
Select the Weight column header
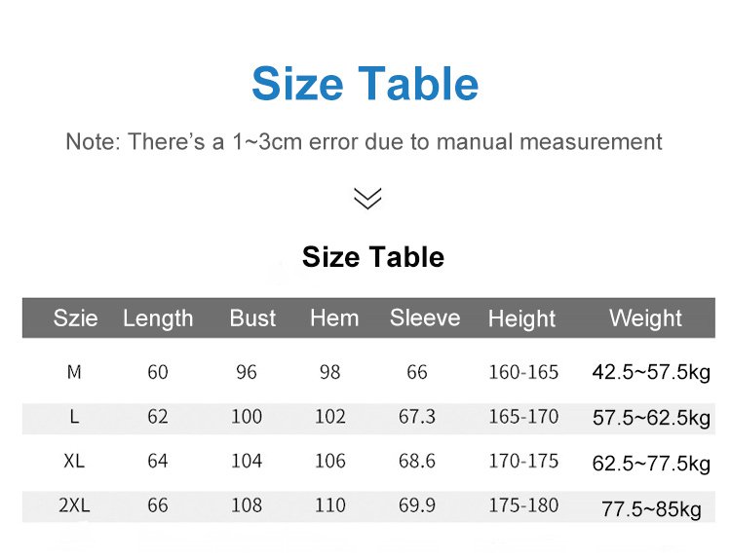point(645,318)
